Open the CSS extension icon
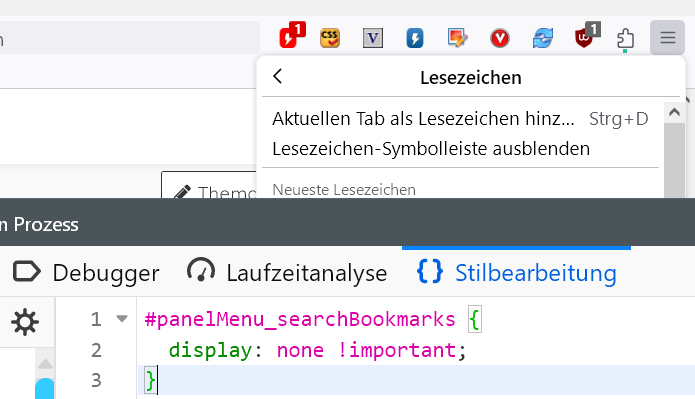This screenshot has height=399, width=695. pos(330,38)
